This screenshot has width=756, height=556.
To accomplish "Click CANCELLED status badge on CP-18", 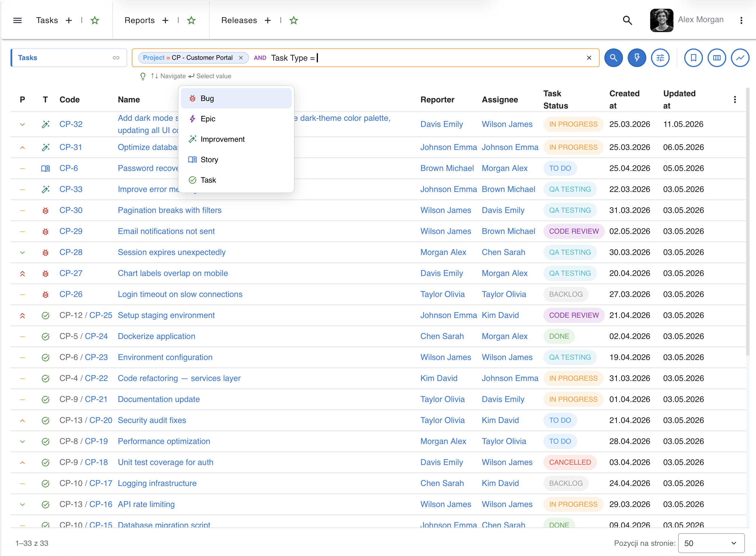I will click(x=570, y=462).
